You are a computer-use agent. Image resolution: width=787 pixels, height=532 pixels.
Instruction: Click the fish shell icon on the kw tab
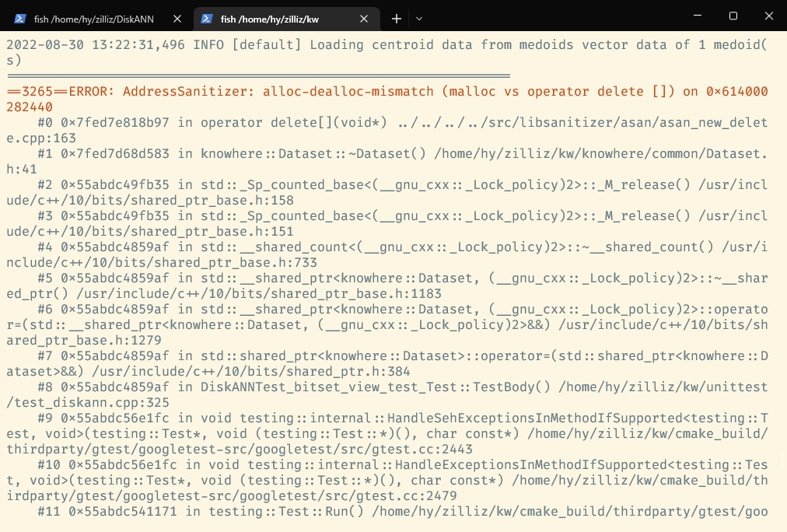click(x=206, y=19)
